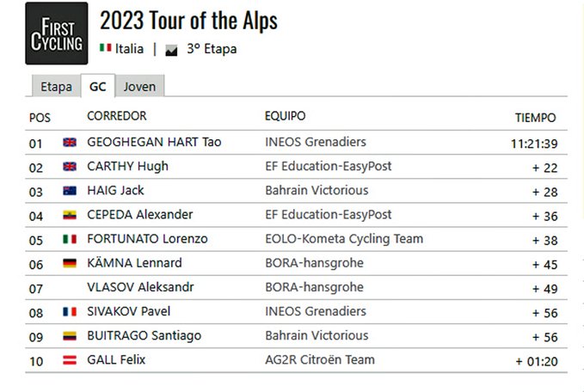Click the TIEMPO column header
This screenshot has width=584, height=392.
pyautogui.click(x=534, y=118)
